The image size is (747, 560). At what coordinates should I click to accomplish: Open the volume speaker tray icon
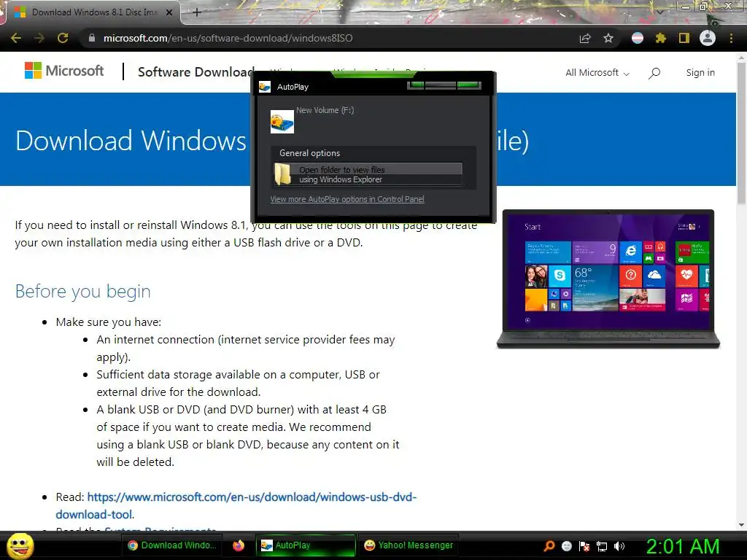pyautogui.click(x=619, y=545)
